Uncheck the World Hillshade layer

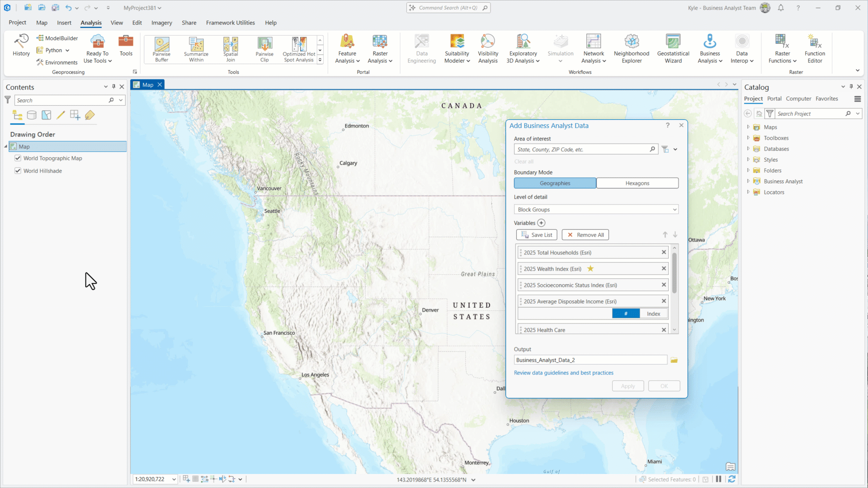(x=18, y=170)
